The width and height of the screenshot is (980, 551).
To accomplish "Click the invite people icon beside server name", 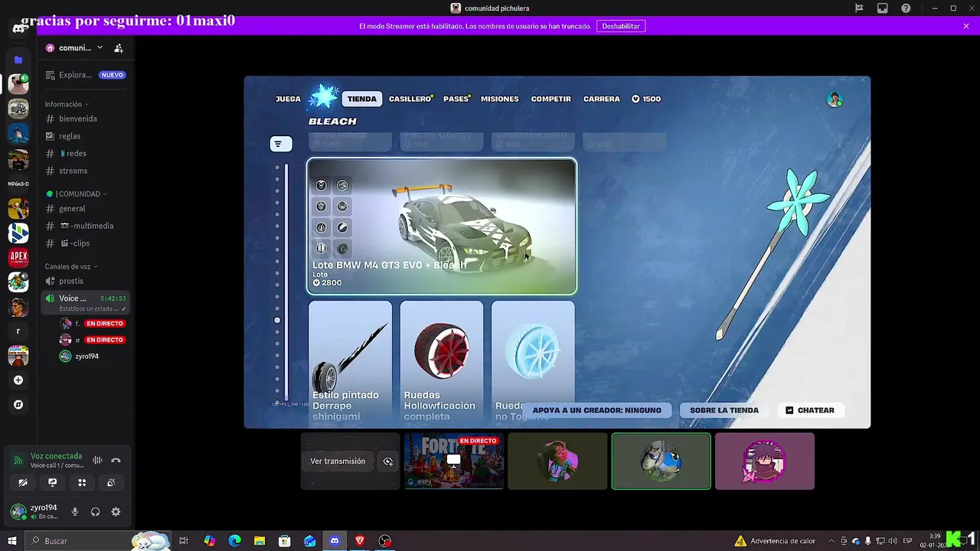I will pos(119,47).
